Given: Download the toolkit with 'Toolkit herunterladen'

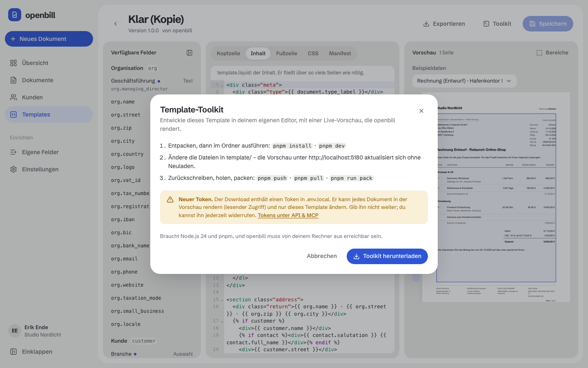Looking at the screenshot, I should tap(387, 256).
